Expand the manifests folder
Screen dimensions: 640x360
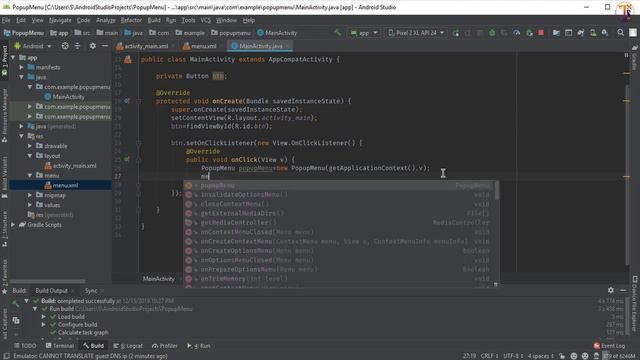click(22, 67)
